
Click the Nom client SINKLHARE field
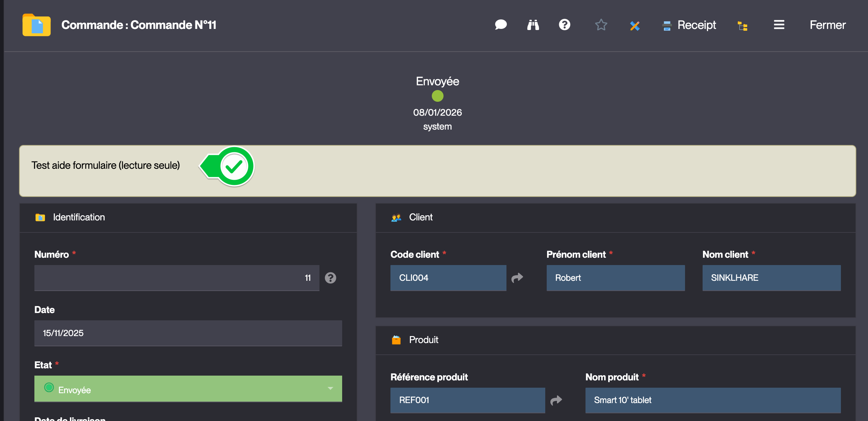pyautogui.click(x=771, y=278)
